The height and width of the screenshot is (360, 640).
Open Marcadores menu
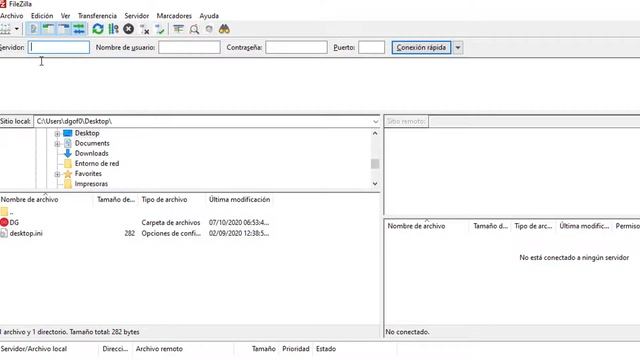click(174, 16)
